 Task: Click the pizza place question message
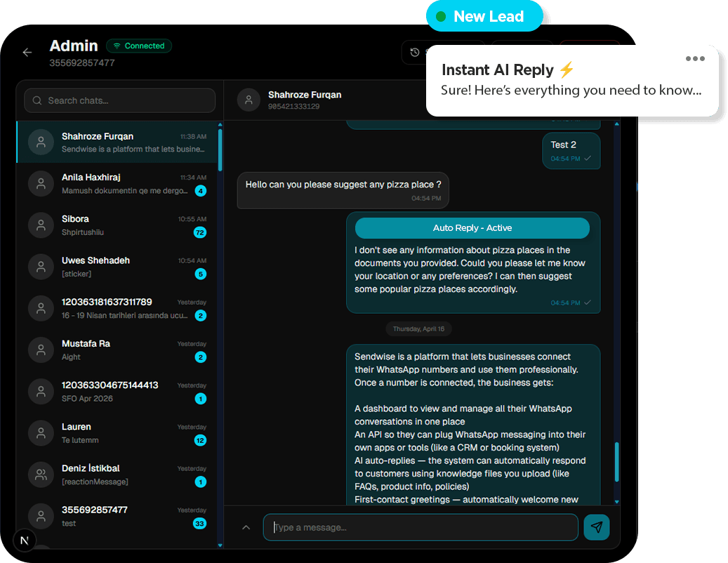click(343, 190)
